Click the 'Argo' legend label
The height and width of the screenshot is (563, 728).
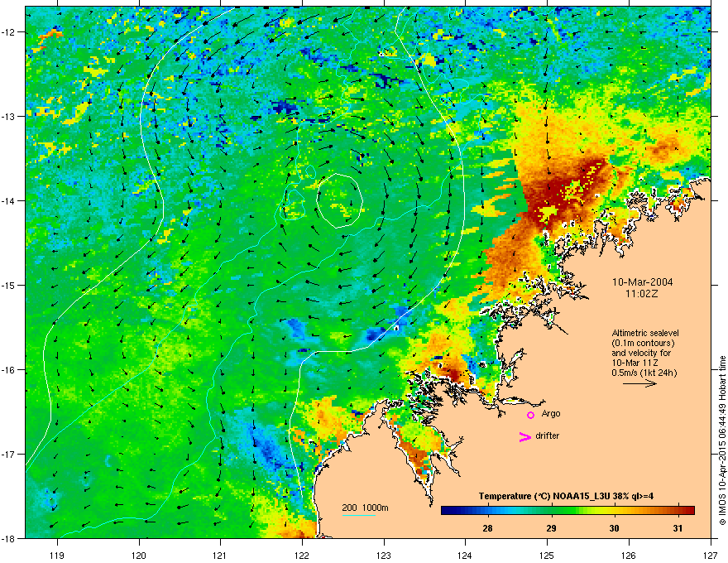click(x=551, y=413)
